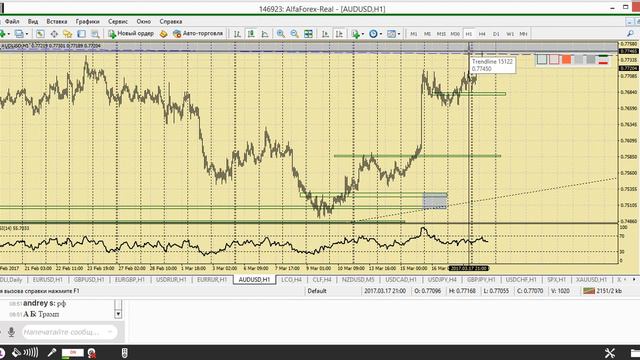Click the Default profile in status bar

[x=317, y=291]
